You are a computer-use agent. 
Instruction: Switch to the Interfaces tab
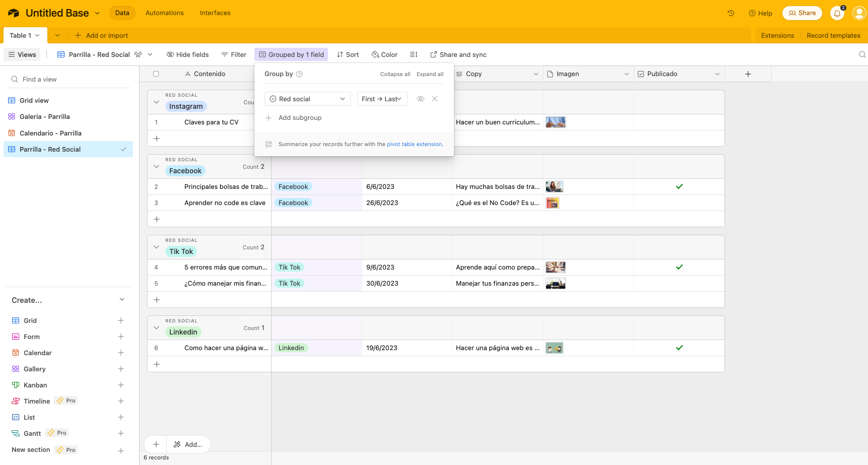(x=215, y=13)
